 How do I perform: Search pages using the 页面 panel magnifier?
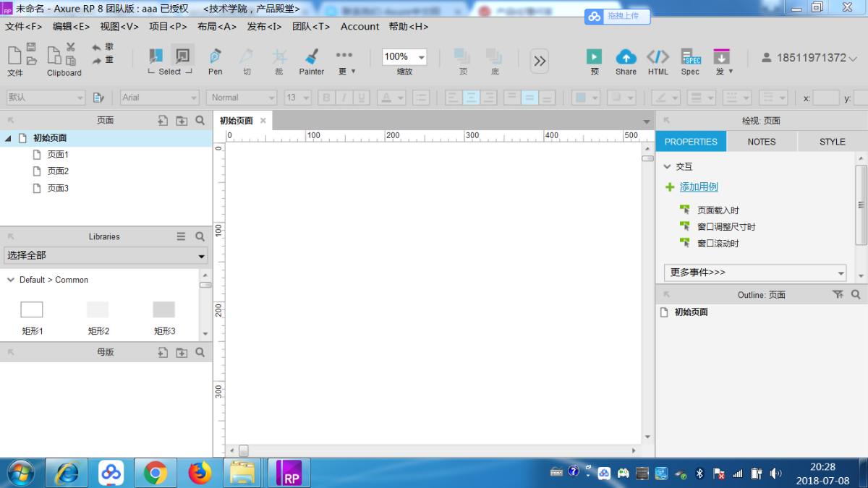point(200,121)
